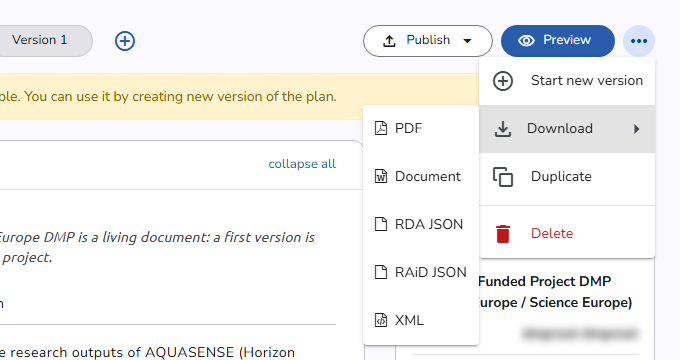680x360 pixels.
Task: Click the yellow banner about creating new version
Action: [x=239, y=96]
